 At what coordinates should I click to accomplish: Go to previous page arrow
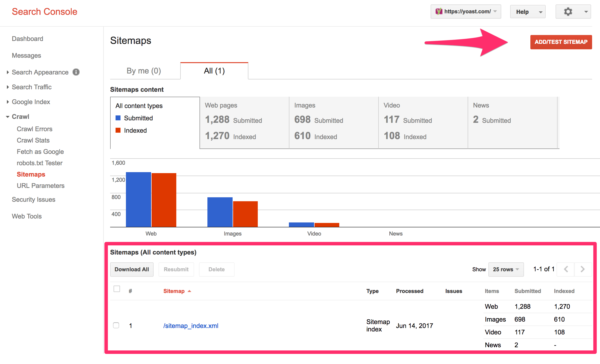(x=566, y=269)
